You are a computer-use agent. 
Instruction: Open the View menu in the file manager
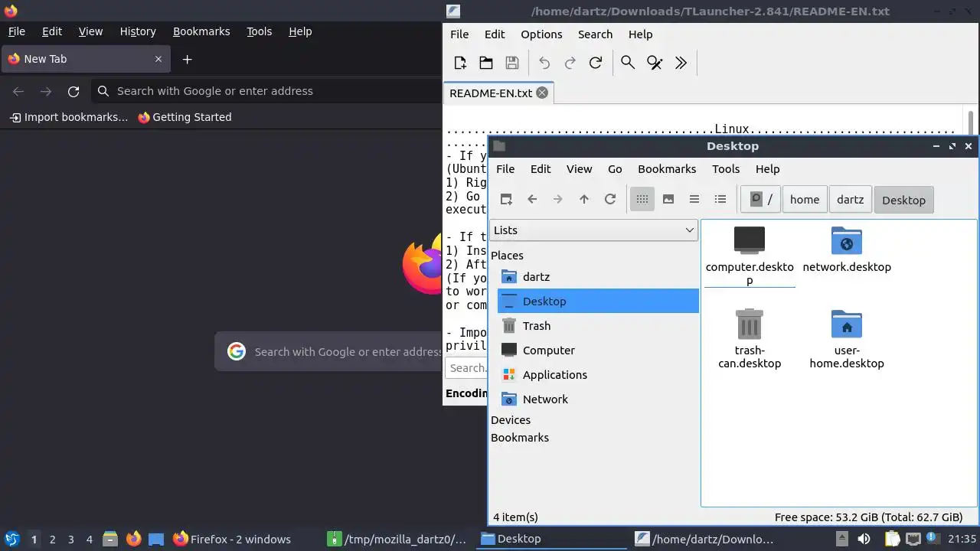coord(579,169)
